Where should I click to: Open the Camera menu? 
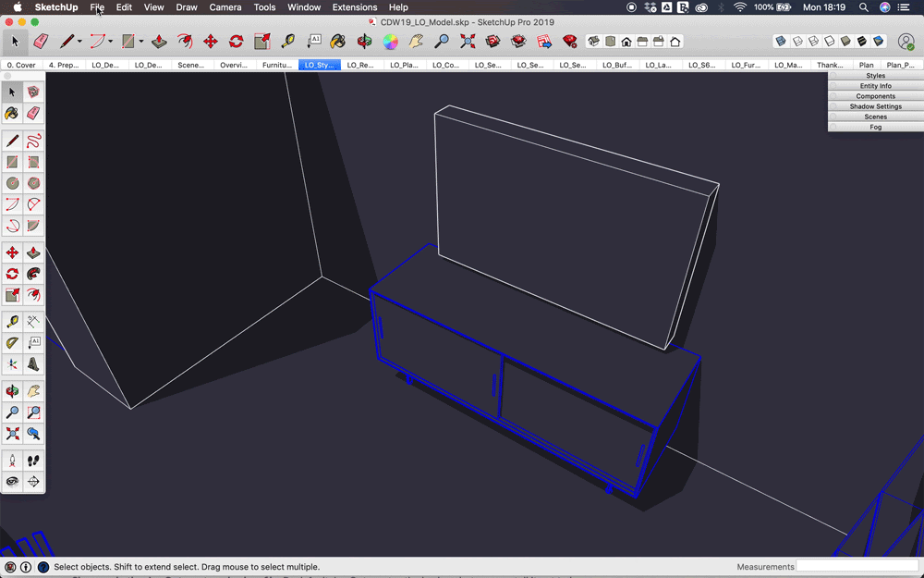point(225,7)
